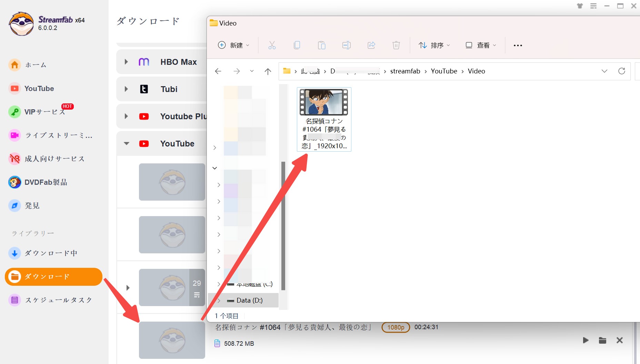
Task: Collapse the YouTube download group
Action: 127,143
